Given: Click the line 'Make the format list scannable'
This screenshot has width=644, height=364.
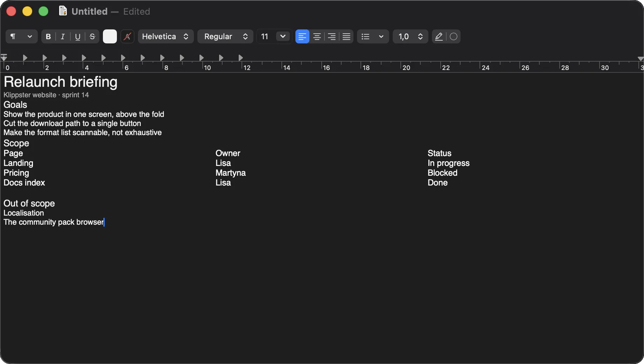Looking at the screenshot, I should click(x=83, y=132).
